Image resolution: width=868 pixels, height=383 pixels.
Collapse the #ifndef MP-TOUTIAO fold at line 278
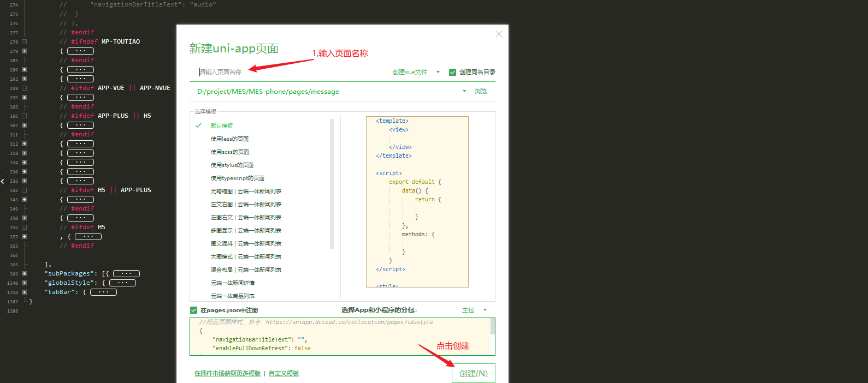[x=24, y=41]
